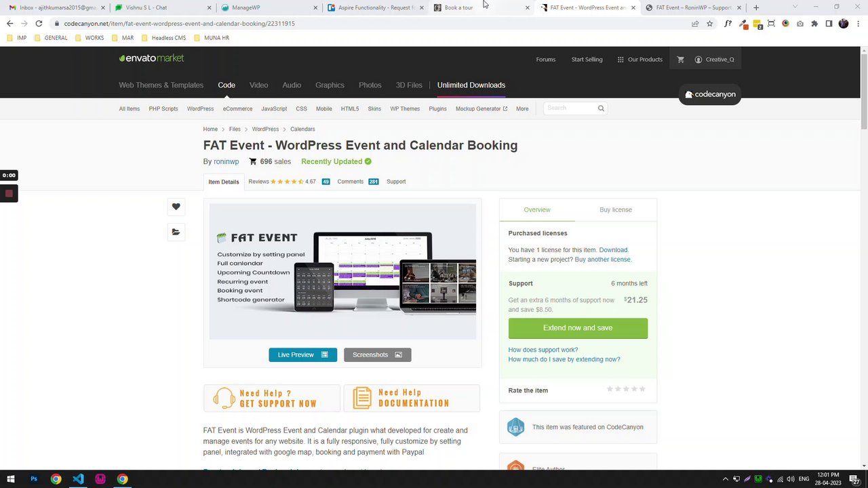Click the share page icon in address bar
Image resolution: width=868 pixels, height=488 pixels.
point(695,23)
